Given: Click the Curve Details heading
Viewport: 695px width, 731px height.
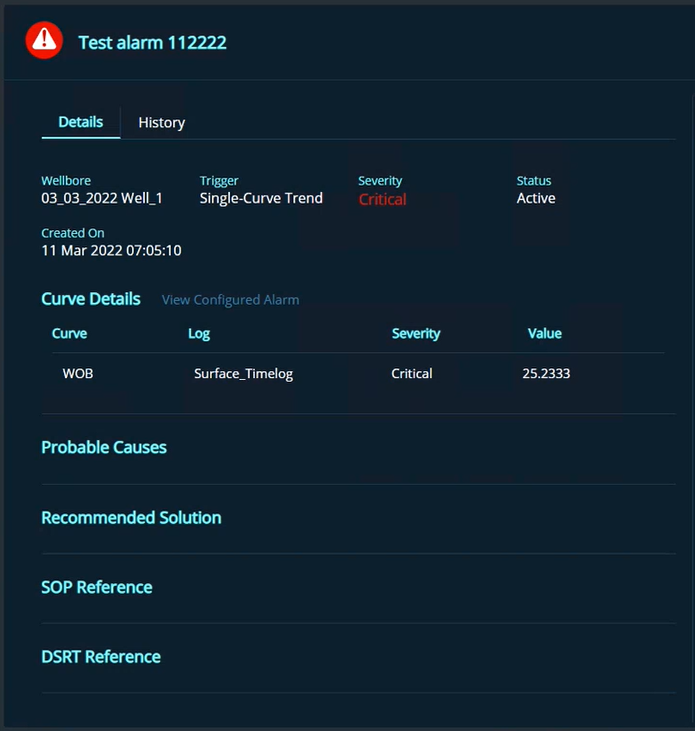Looking at the screenshot, I should coord(91,299).
